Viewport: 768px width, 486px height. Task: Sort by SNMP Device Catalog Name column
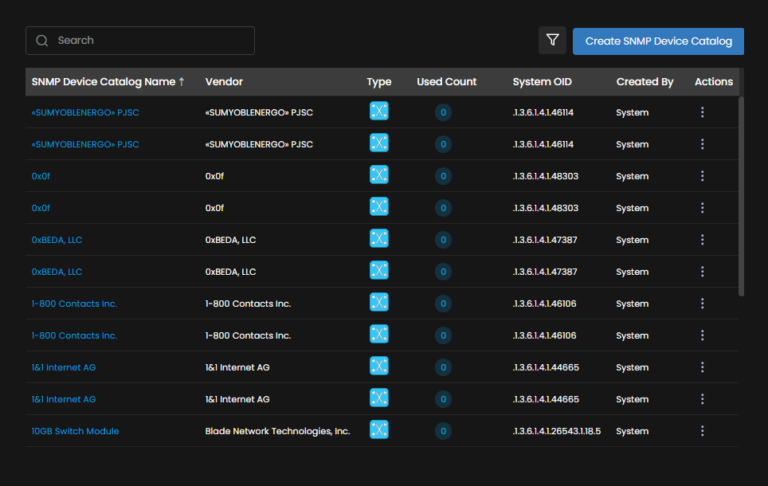(108, 82)
